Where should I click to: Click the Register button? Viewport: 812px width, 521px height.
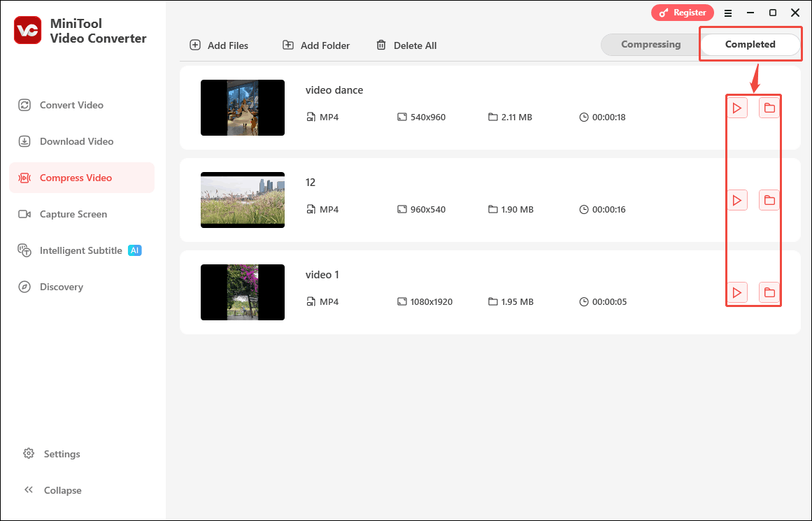[683, 13]
